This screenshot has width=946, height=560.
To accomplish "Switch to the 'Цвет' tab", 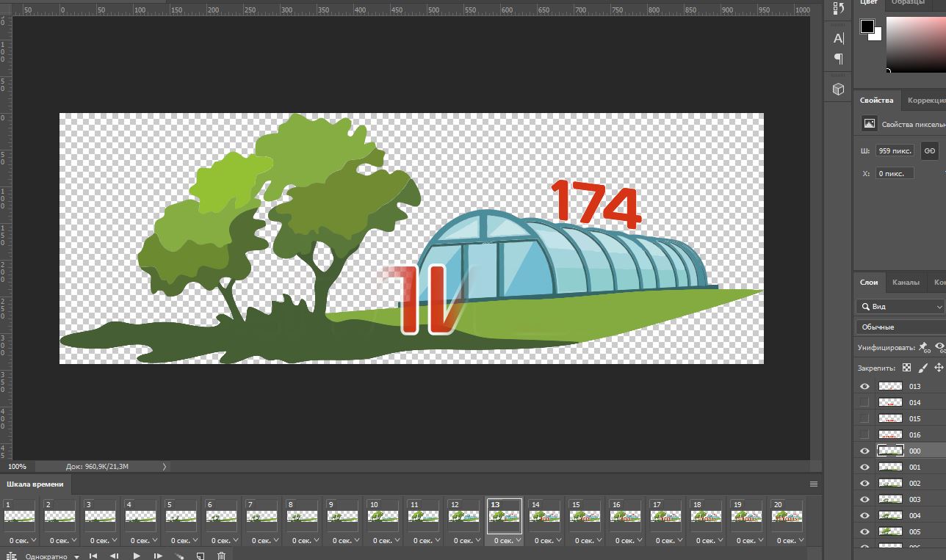I will click(x=869, y=2).
